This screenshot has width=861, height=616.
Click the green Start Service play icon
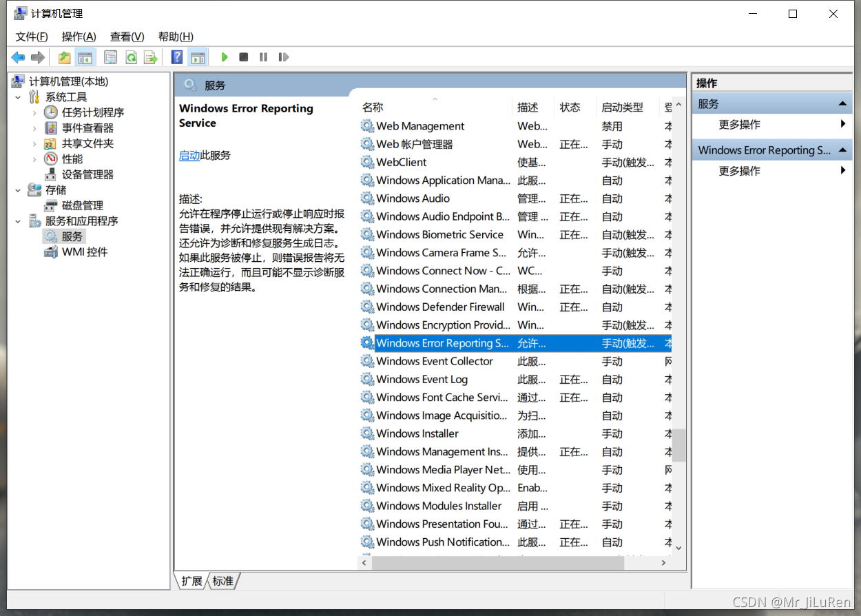coord(225,57)
